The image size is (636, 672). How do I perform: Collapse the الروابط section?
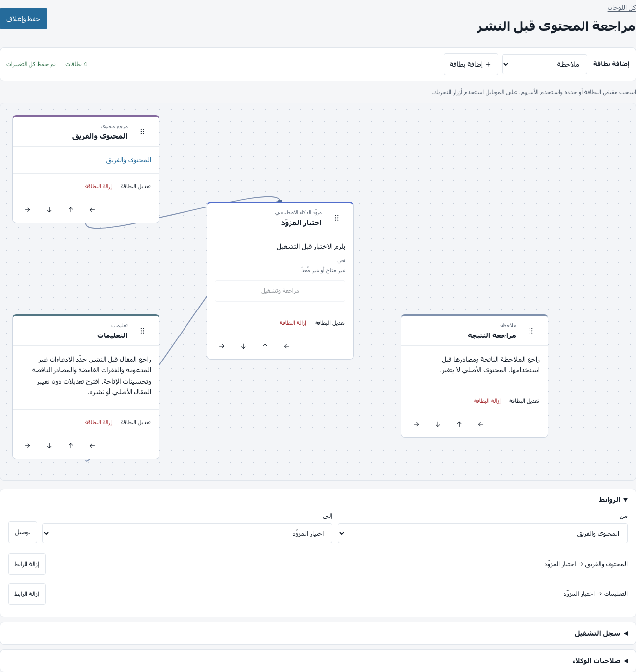pos(612,500)
